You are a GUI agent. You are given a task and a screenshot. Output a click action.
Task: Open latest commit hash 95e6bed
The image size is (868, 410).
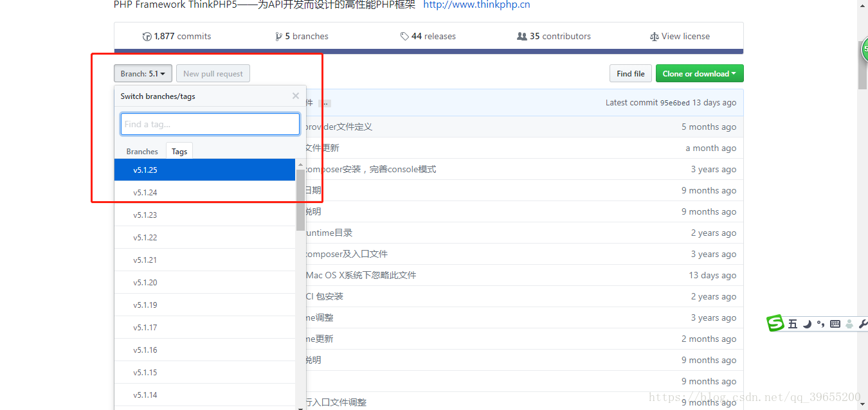675,103
